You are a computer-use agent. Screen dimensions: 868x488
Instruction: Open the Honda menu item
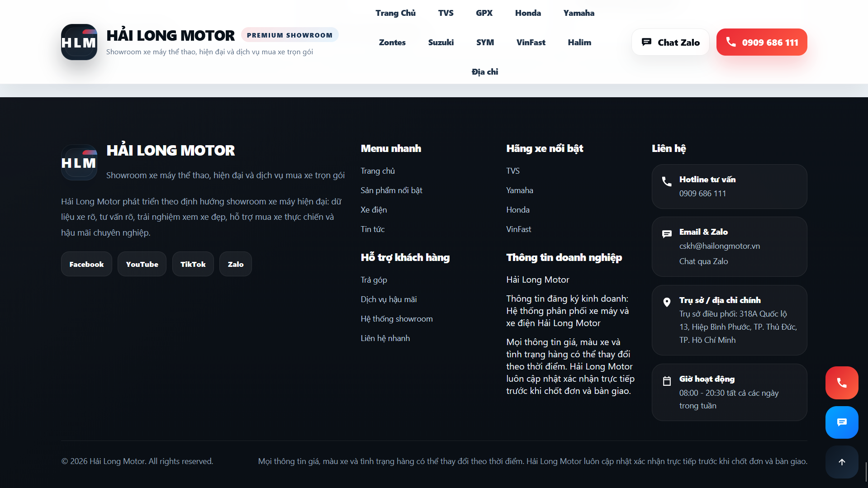click(527, 13)
